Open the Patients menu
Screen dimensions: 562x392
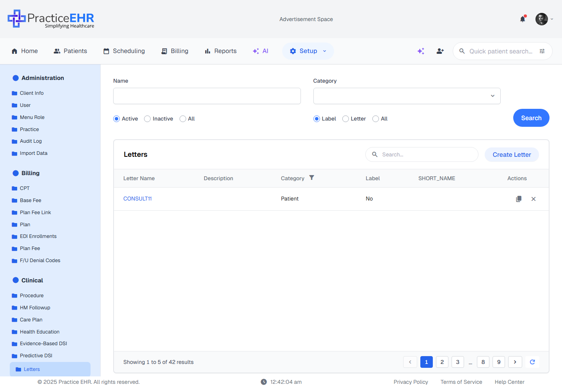70,51
